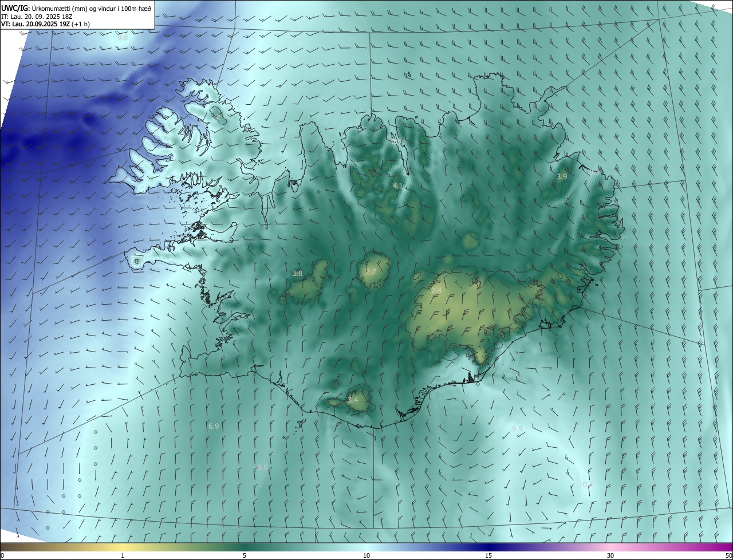Click the 2.4 value on the large glacier
The image size is (733, 560).
436,291
